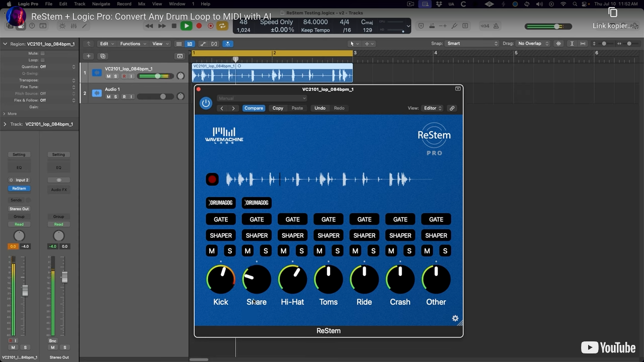Viewport: 644px width, 362px height.
Task: Toggle the ReStem plugin power button
Action: click(206, 103)
